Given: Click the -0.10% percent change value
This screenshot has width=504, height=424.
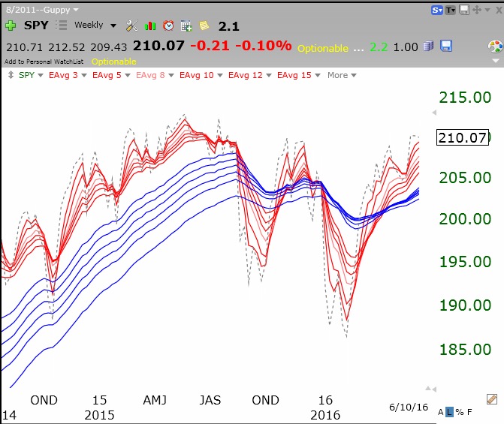Looking at the screenshot, I should 263,46.
